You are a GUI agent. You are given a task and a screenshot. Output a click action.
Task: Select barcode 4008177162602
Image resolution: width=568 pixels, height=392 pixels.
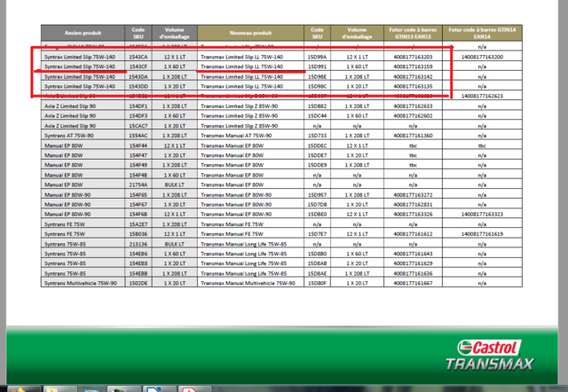(x=413, y=116)
